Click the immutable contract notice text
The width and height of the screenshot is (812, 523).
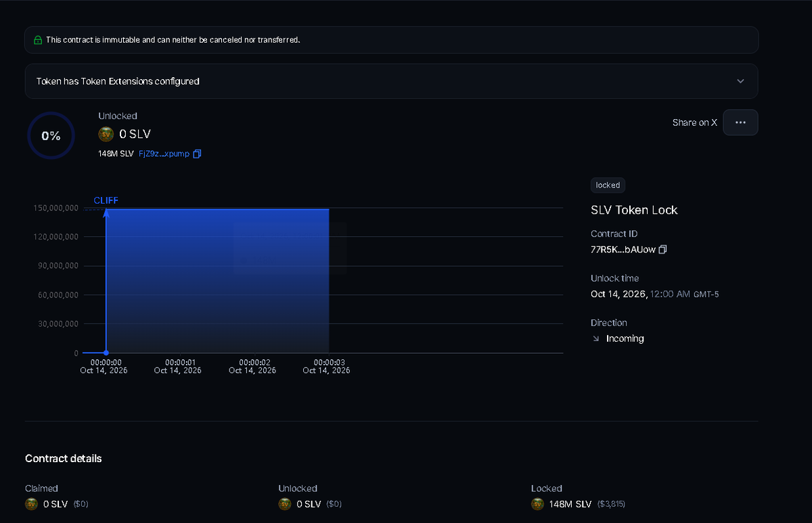click(x=173, y=40)
